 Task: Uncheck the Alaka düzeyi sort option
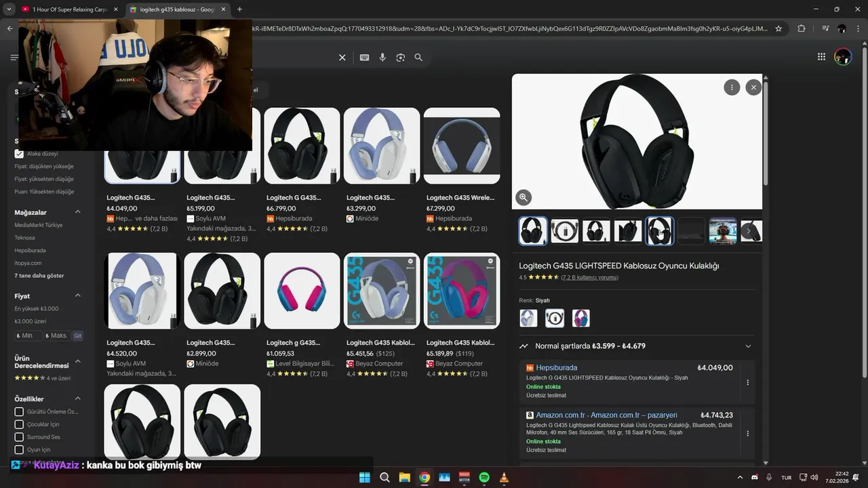coord(19,154)
